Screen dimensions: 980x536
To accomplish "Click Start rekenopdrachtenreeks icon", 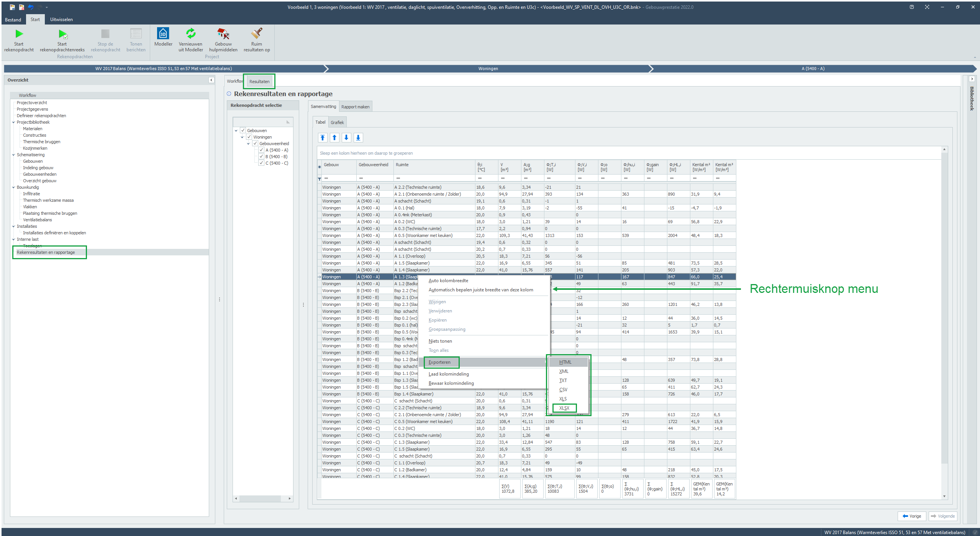I will [62, 34].
